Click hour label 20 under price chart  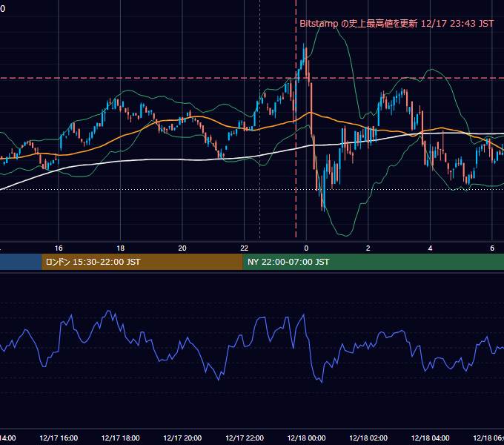point(182,248)
